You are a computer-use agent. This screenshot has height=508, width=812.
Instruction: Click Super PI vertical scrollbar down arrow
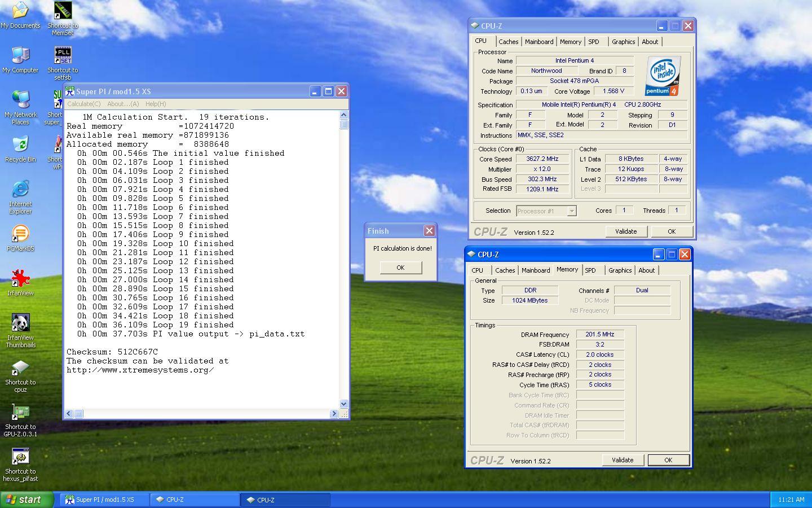[344, 404]
